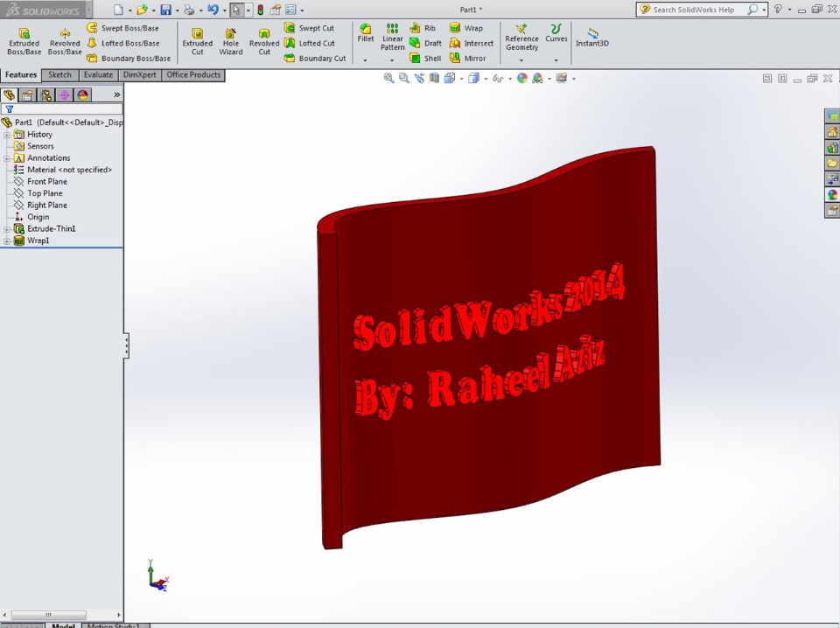Choose Swept Boss/Base
840x628 pixels.
coord(122,28)
